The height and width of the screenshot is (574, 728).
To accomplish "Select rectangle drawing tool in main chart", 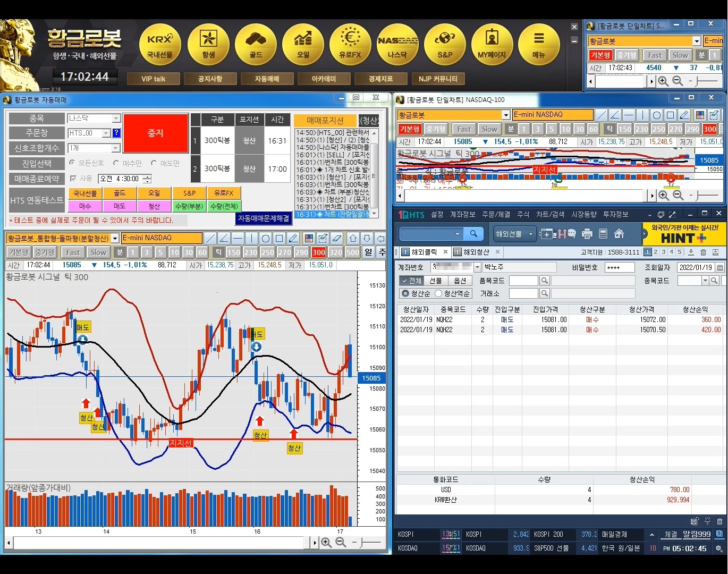I will (280, 238).
